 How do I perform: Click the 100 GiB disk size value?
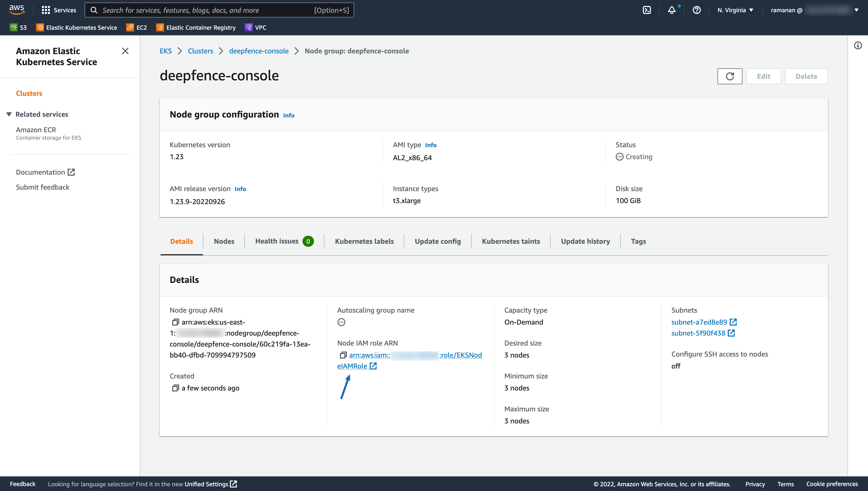point(628,201)
